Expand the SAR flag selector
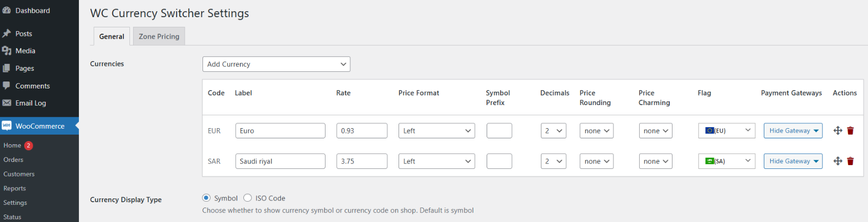This screenshot has width=868, height=222. click(x=726, y=161)
